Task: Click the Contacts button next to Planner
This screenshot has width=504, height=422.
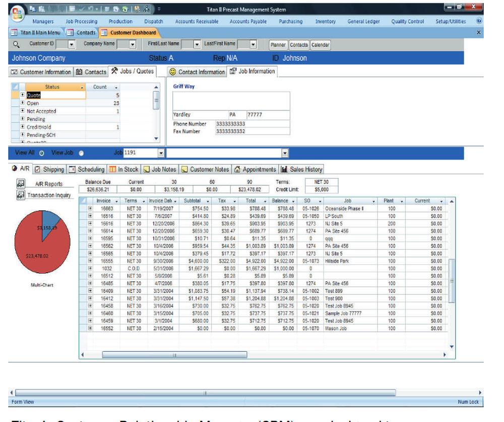Action: click(x=298, y=45)
